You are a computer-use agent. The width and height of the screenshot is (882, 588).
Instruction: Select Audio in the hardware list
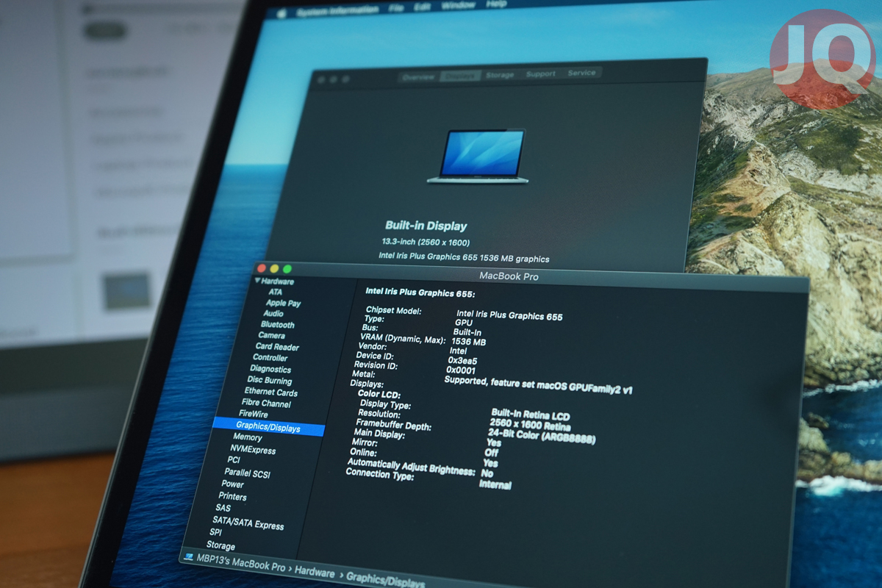tap(273, 314)
